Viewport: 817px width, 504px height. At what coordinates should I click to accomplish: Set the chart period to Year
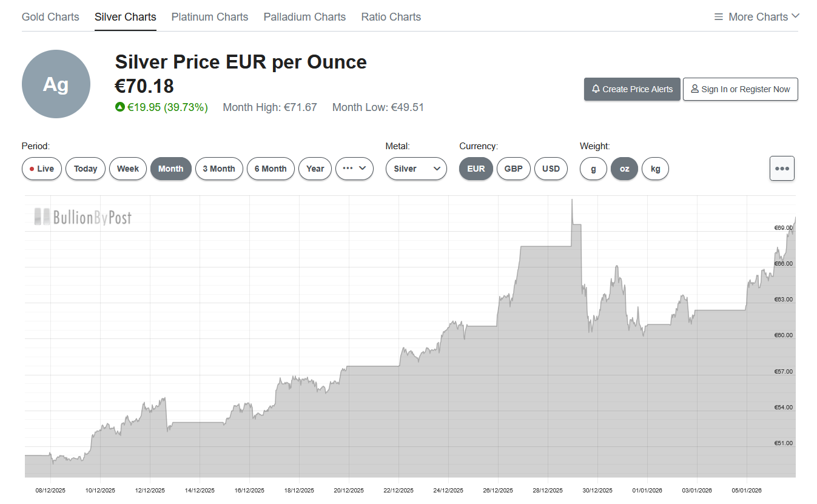click(x=315, y=169)
